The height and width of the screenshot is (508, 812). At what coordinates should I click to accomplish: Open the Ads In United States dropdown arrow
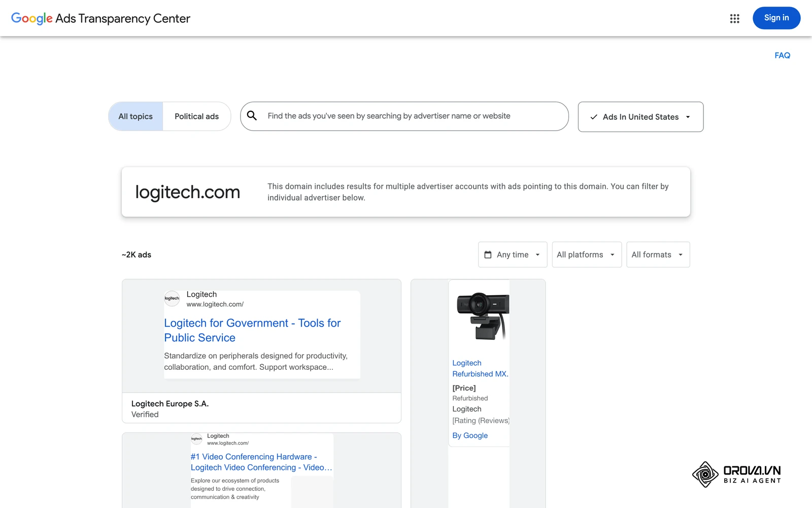pyautogui.click(x=688, y=117)
